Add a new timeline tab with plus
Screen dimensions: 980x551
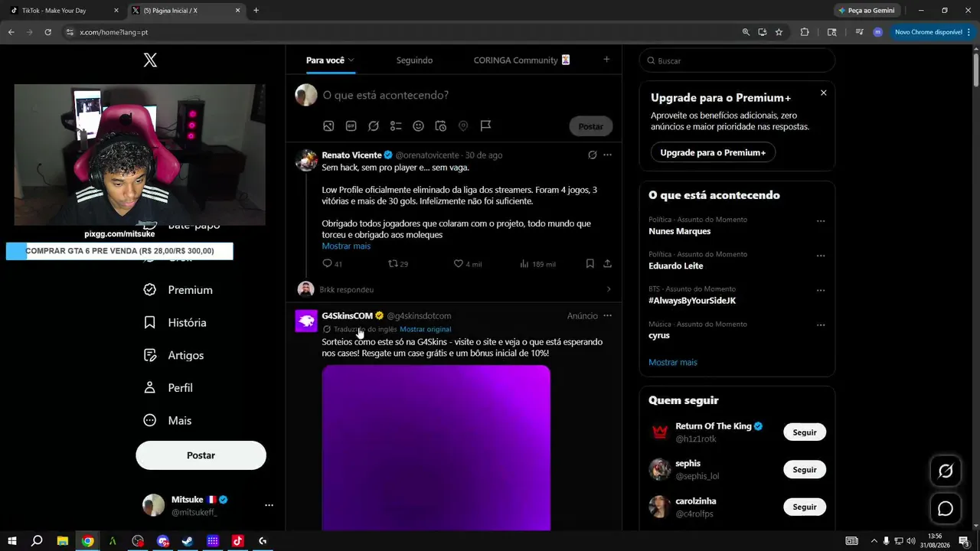(x=606, y=60)
